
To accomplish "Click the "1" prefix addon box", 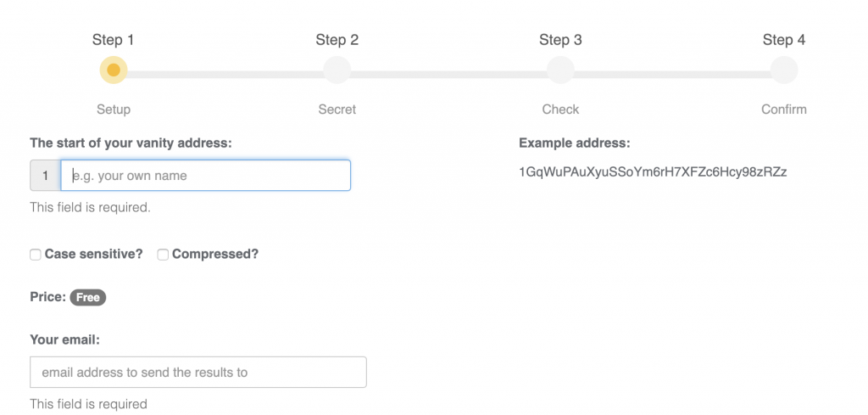I will [45, 176].
